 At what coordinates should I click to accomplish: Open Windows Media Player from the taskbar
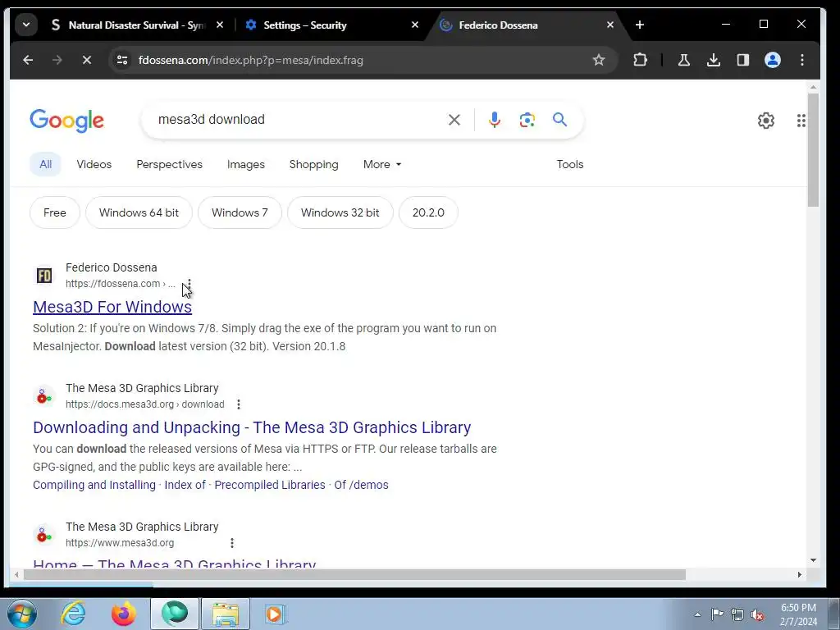[x=276, y=614]
